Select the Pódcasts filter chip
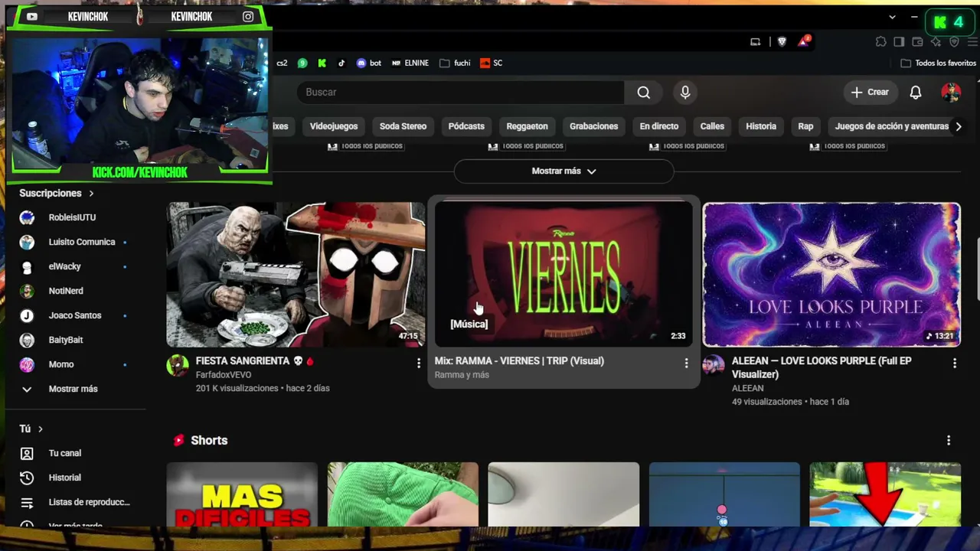The width and height of the screenshot is (980, 551). (x=466, y=126)
